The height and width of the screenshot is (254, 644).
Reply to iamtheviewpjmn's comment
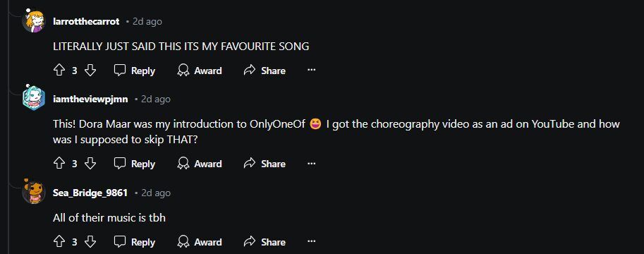click(x=135, y=164)
